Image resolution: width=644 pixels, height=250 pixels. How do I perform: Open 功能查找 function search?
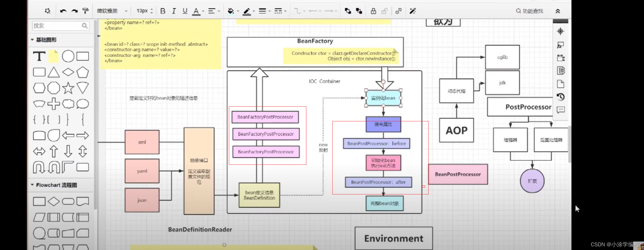point(530,11)
